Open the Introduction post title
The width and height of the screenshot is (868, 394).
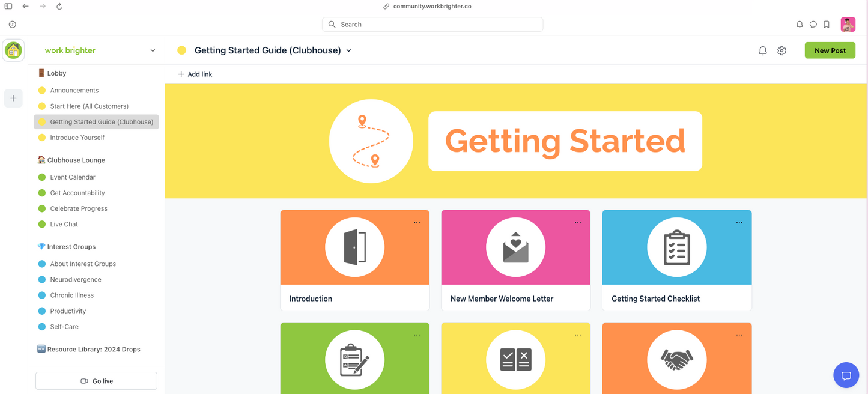311,299
